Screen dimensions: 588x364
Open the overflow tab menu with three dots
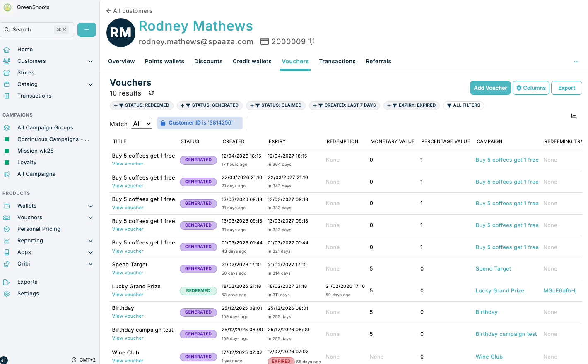coord(576,61)
